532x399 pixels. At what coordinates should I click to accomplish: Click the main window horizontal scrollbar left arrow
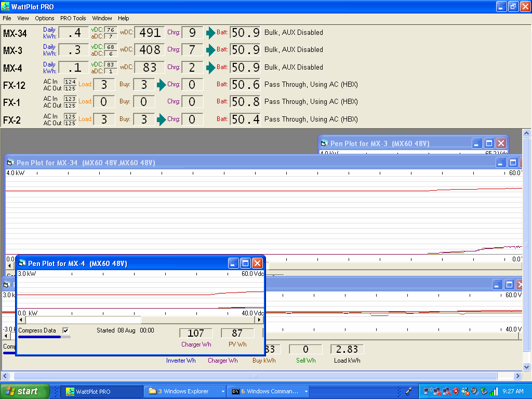click(5, 376)
